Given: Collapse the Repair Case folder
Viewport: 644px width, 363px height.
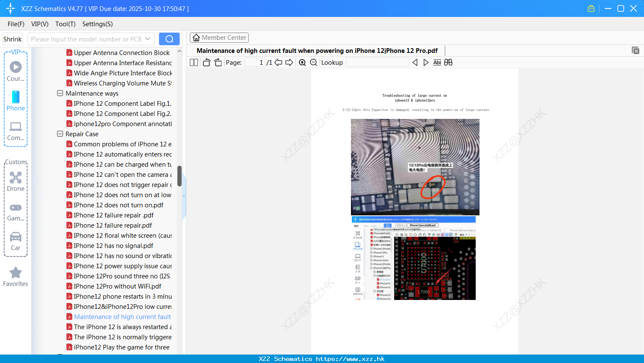Looking at the screenshot, I should 60,134.
